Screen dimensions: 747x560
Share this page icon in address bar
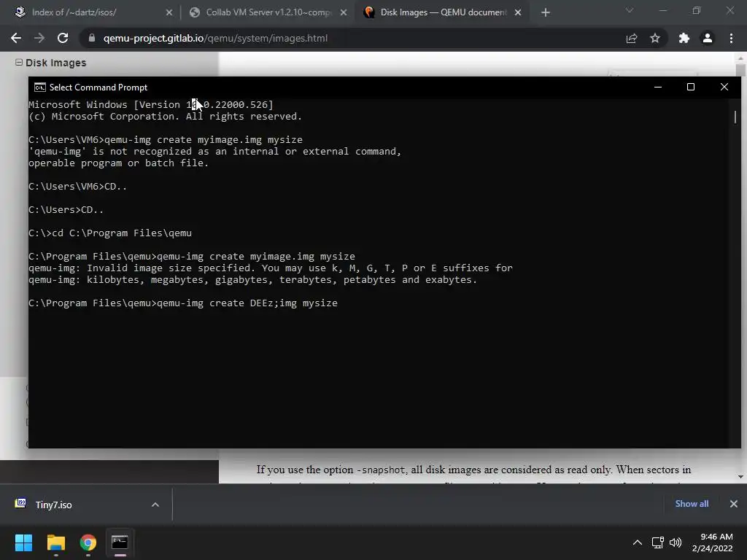[x=632, y=38]
